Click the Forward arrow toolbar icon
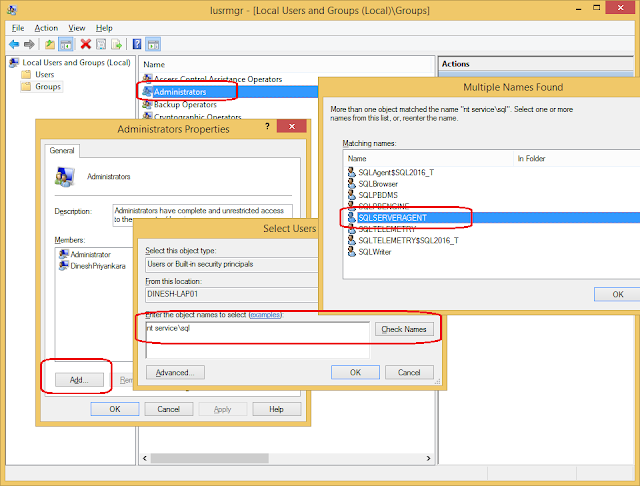Image resolution: width=640 pixels, height=486 pixels. click(29, 44)
